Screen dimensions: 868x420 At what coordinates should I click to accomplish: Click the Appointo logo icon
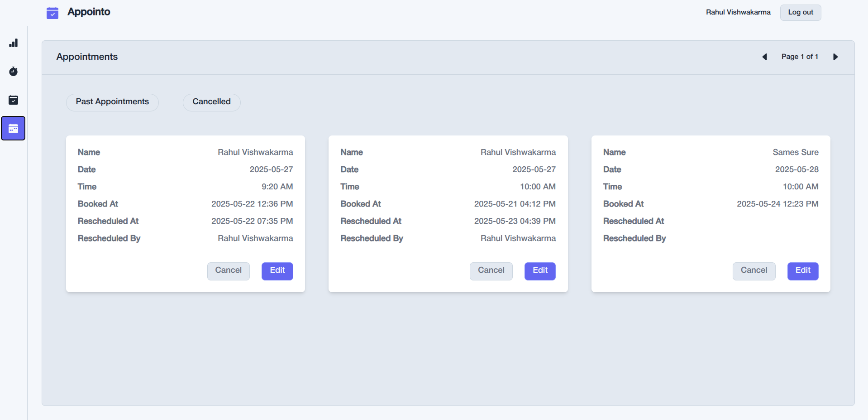click(52, 13)
